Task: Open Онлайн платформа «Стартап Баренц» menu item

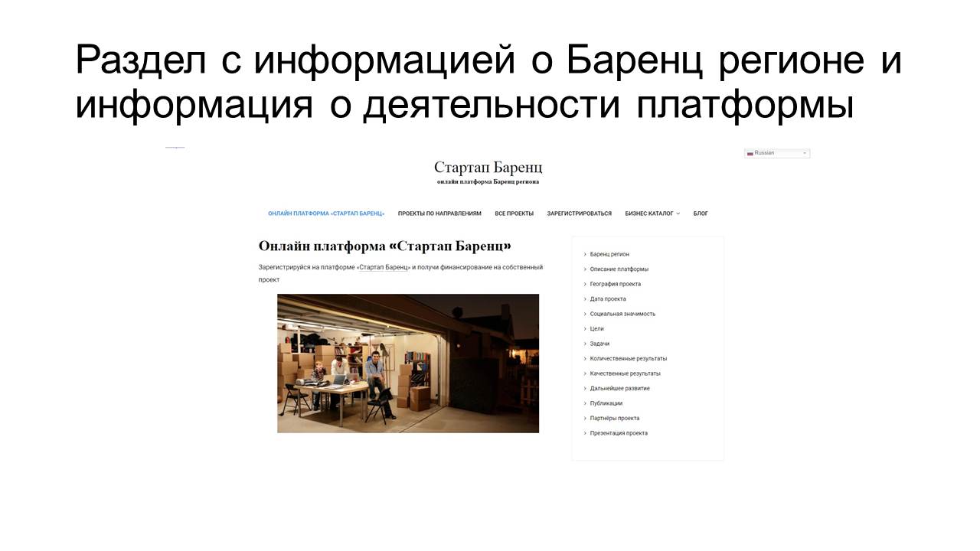Action: click(326, 214)
